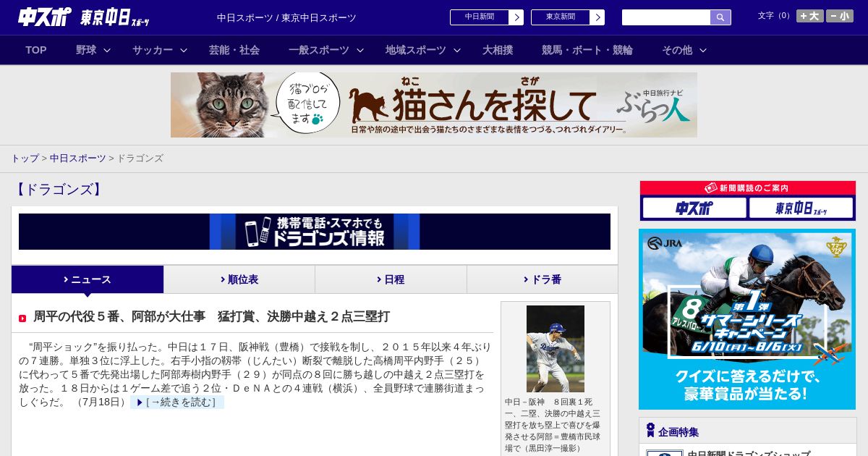Click the arrow beside 中日新聞
Image resolution: width=868 pixels, height=456 pixels.
point(516,17)
